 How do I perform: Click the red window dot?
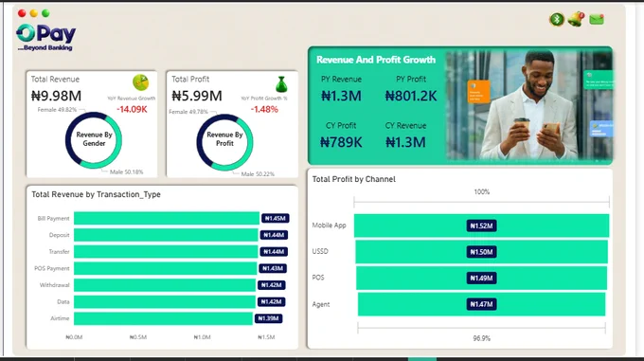22,13
